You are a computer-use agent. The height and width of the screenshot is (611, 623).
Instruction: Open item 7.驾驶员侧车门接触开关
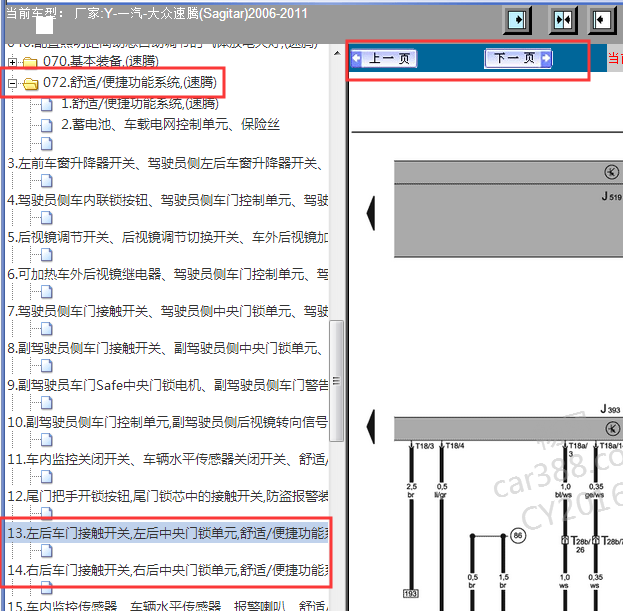(168, 311)
